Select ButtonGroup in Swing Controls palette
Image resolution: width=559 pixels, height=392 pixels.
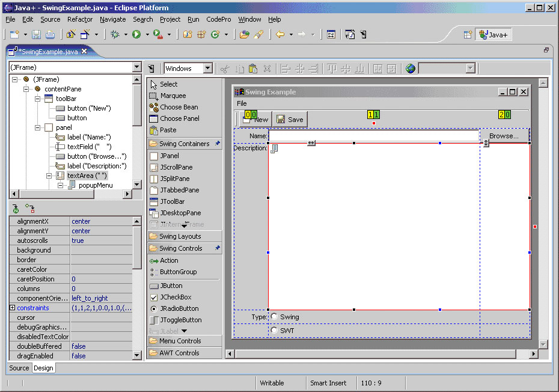pos(173,272)
